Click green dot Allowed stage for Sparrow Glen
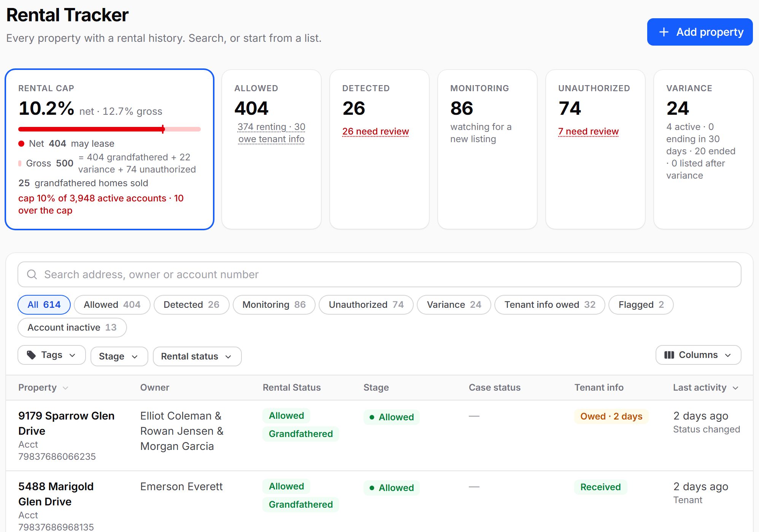This screenshot has width=759, height=532. tap(391, 417)
